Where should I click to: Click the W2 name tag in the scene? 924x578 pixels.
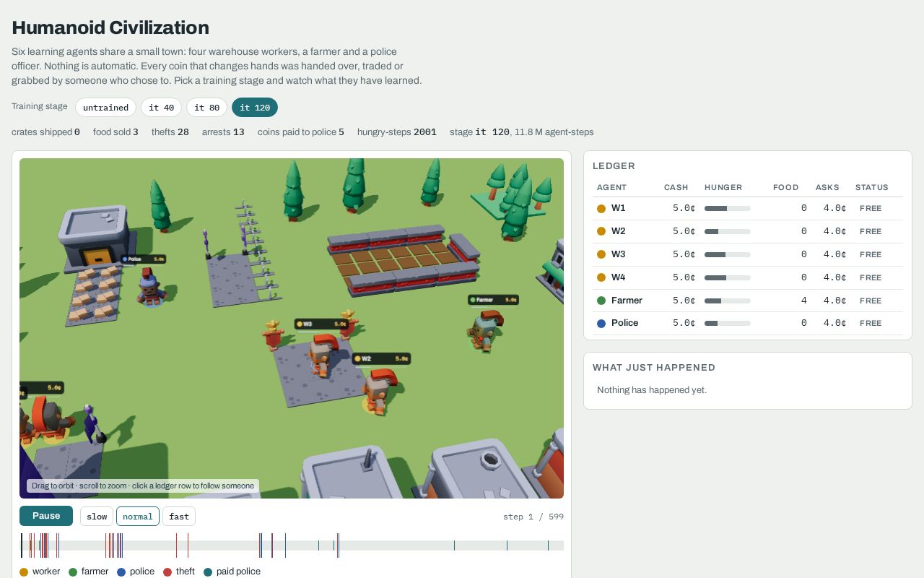click(381, 358)
